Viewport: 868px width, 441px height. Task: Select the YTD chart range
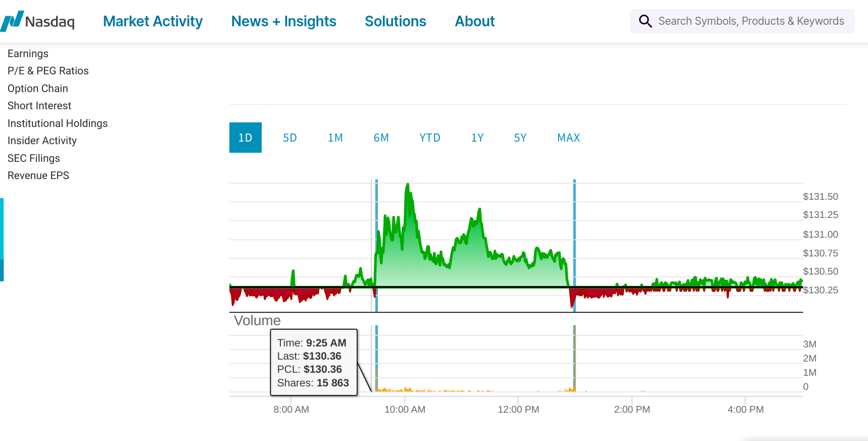click(x=429, y=138)
